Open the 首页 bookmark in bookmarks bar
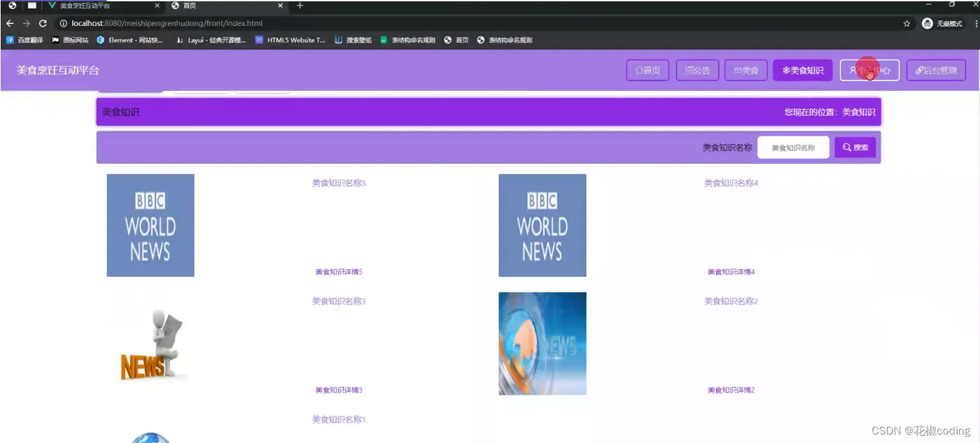This screenshot has width=980, height=443. (x=456, y=40)
